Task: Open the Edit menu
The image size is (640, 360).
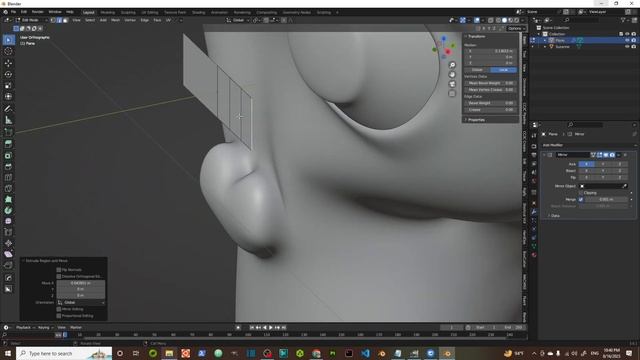Action: point(24,12)
